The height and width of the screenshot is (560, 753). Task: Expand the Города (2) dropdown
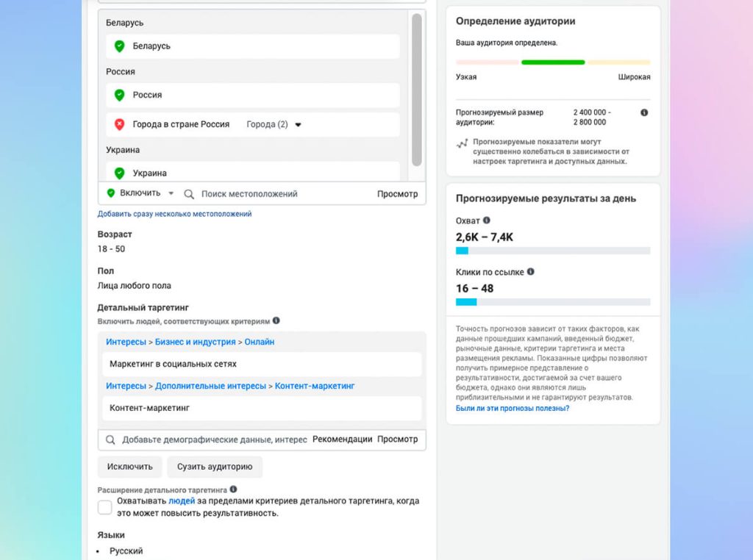coord(274,125)
